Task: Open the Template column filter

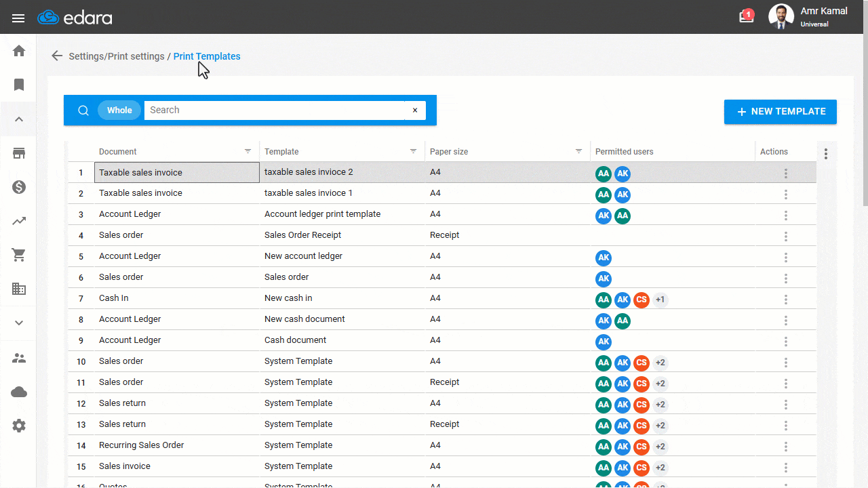Action: [x=414, y=151]
